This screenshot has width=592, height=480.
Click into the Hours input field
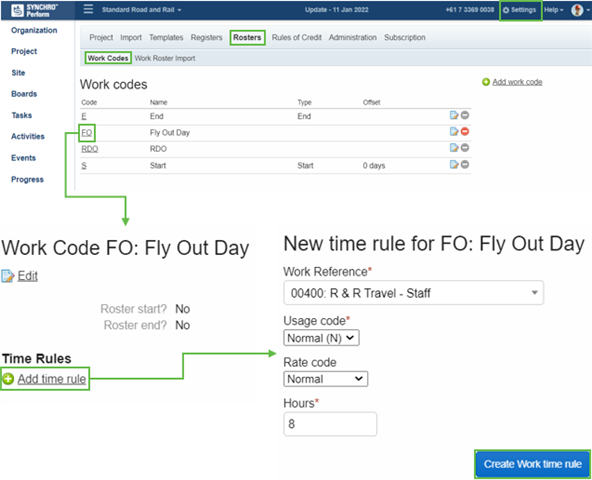tap(330, 424)
